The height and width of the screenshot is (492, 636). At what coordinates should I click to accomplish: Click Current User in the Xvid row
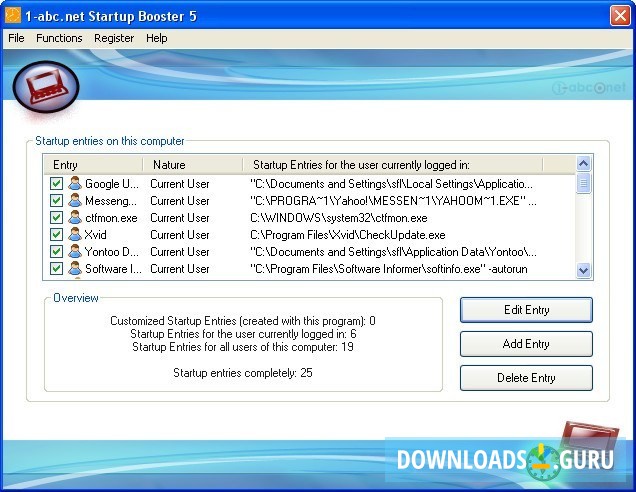180,235
